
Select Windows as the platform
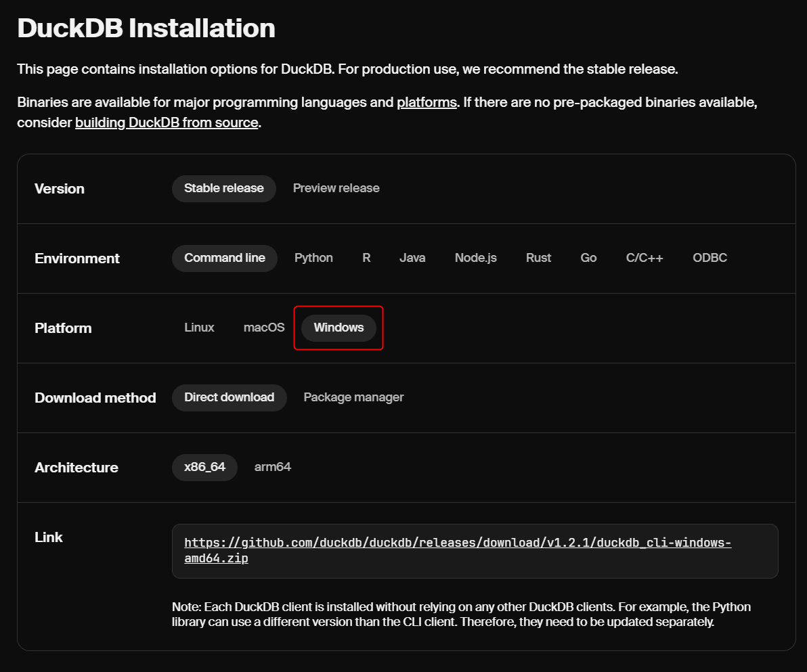[339, 328]
